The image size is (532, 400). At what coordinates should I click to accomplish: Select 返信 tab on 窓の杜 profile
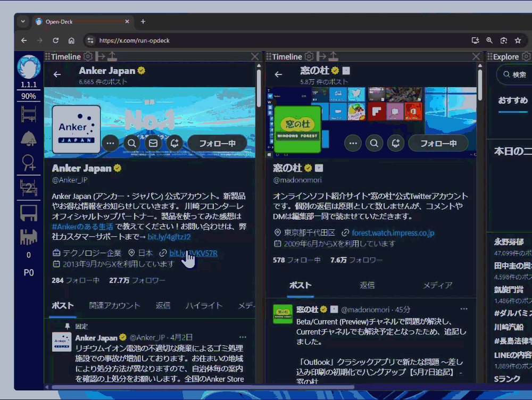point(367,285)
